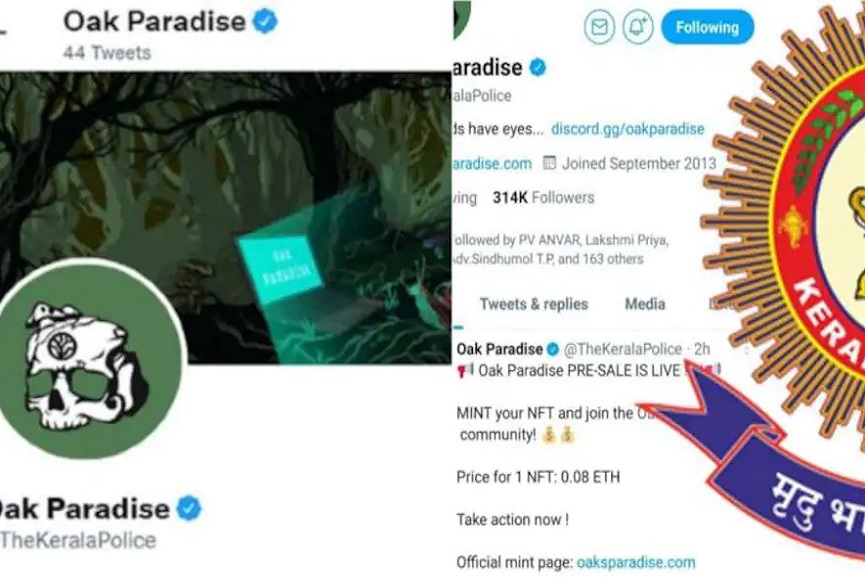
Task: Click the verified badge beside the lower profile name
Action: coord(189,508)
